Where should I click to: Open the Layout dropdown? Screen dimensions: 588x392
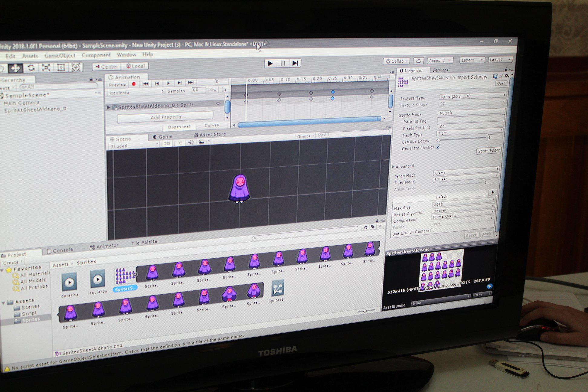500,59
